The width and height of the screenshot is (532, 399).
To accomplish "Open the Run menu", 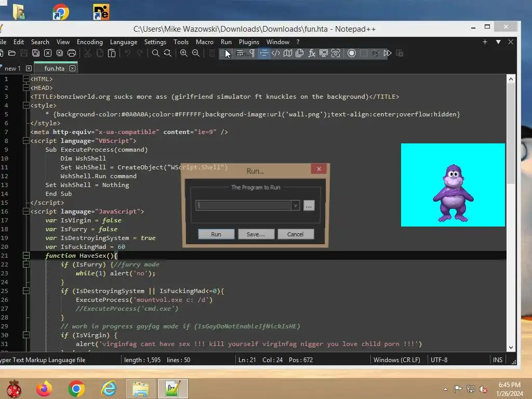I will (226, 42).
